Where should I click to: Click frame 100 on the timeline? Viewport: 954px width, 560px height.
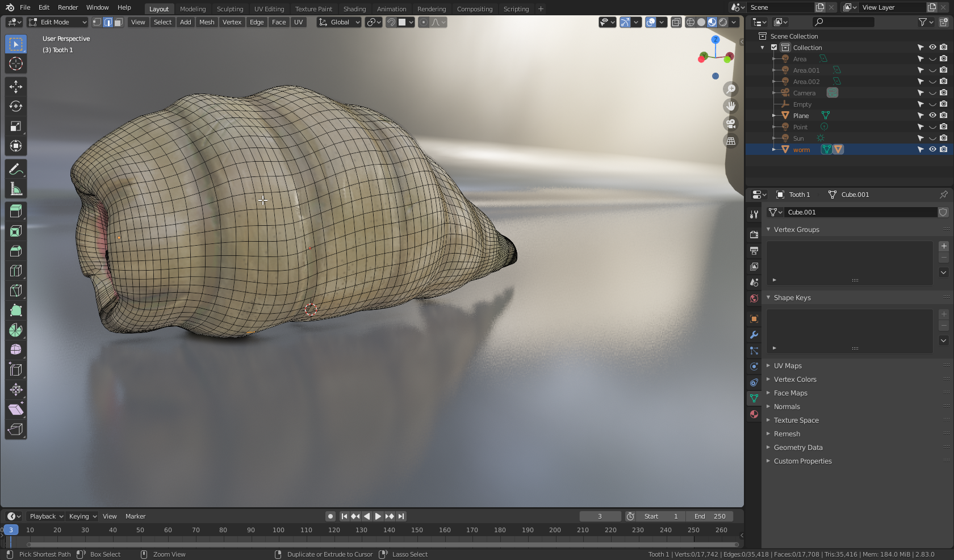pyautogui.click(x=278, y=530)
